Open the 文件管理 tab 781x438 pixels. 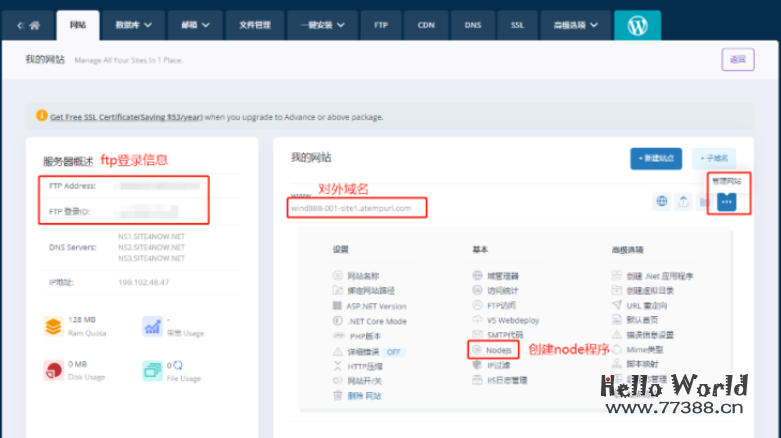click(x=255, y=25)
